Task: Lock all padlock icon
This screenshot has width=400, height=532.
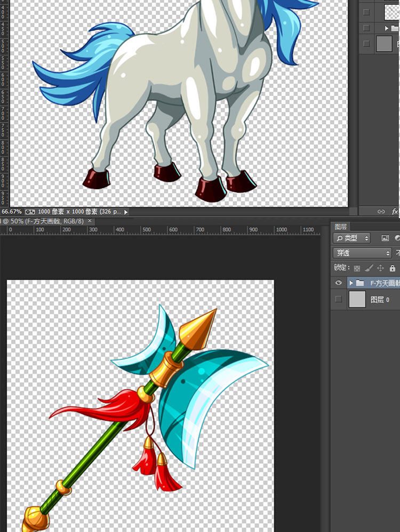Action: click(x=392, y=268)
